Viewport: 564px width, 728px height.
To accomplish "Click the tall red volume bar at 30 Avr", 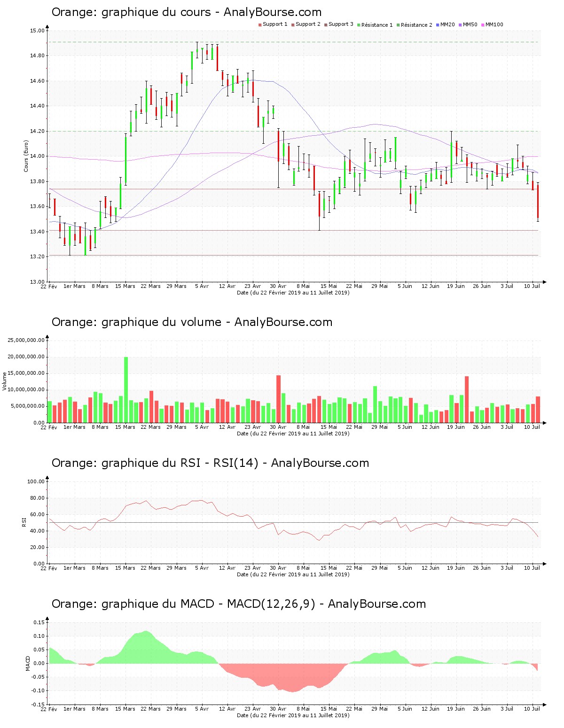I will click(278, 399).
